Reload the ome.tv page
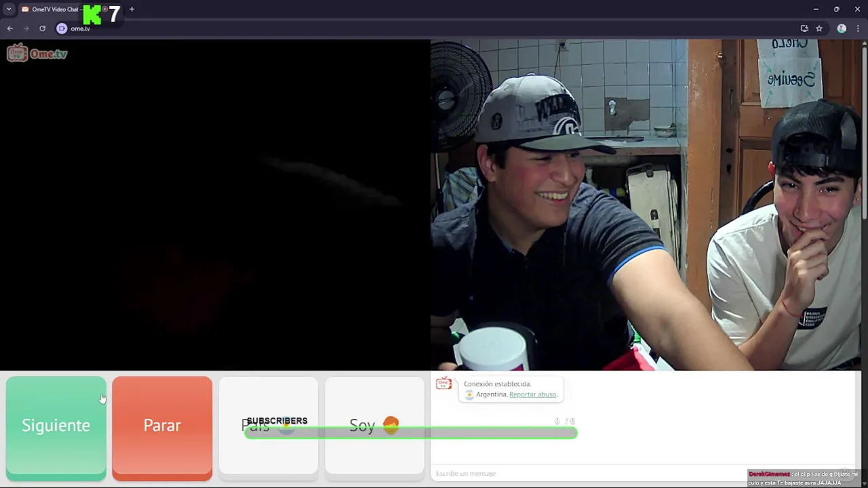The width and height of the screenshot is (868, 488). click(x=42, y=28)
